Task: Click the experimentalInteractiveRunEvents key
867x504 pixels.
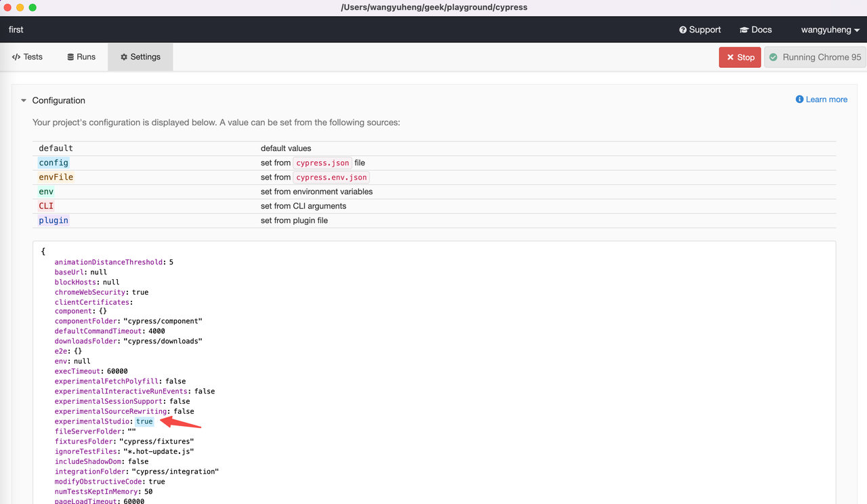Action: [x=123, y=391]
